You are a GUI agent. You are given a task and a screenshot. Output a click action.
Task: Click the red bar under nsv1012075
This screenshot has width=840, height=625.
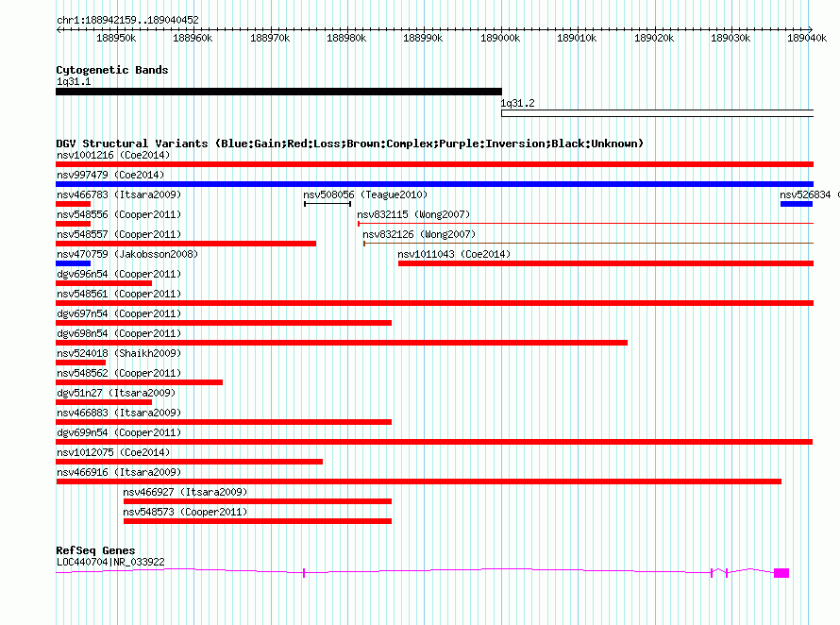coord(189,462)
